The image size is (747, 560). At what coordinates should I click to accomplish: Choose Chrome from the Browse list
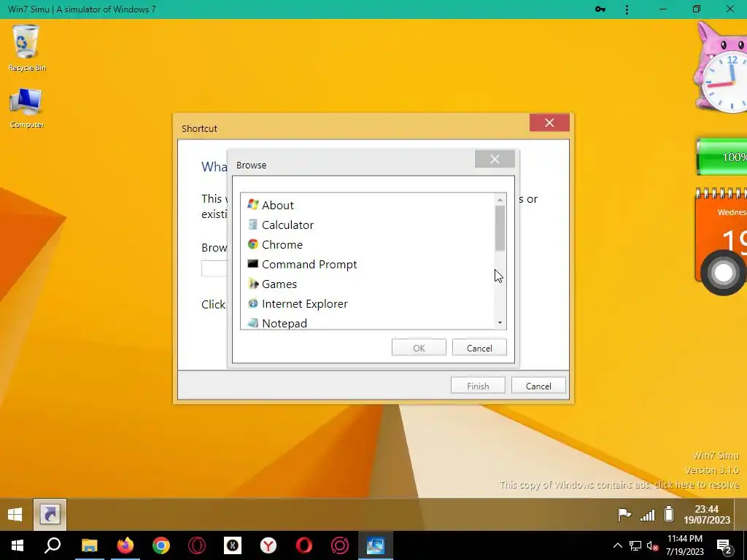point(369,245)
